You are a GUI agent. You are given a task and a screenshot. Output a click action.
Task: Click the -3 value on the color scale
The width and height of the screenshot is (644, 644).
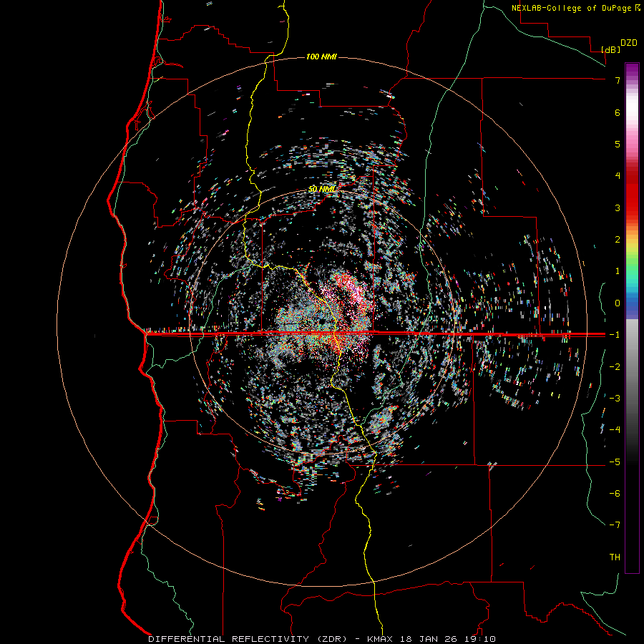pyautogui.click(x=615, y=399)
